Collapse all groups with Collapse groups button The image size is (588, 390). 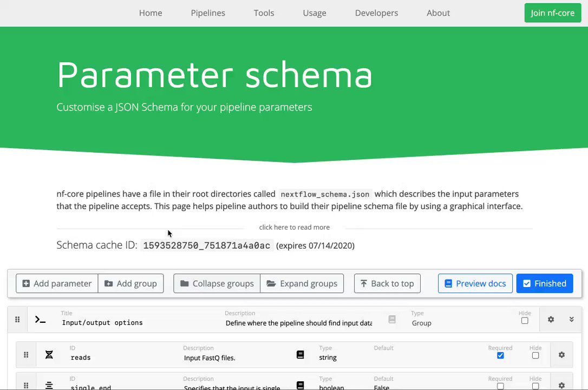pos(217,283)
